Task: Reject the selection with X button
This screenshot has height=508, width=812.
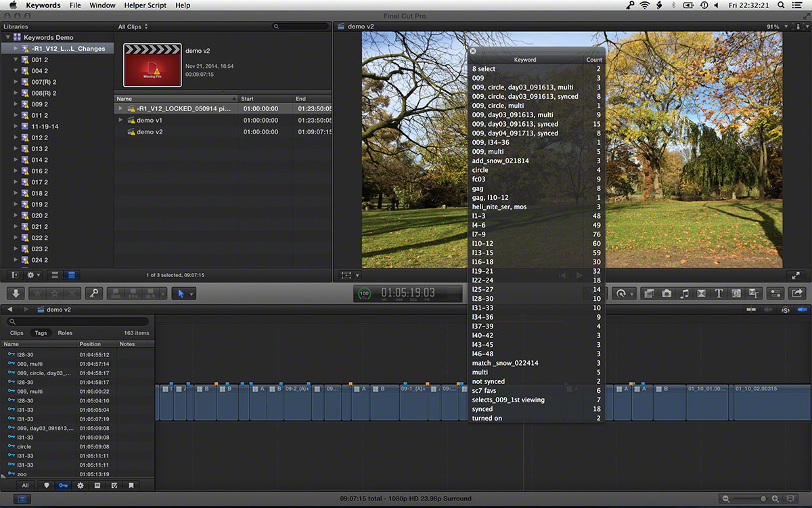Action: pos(72,293)
